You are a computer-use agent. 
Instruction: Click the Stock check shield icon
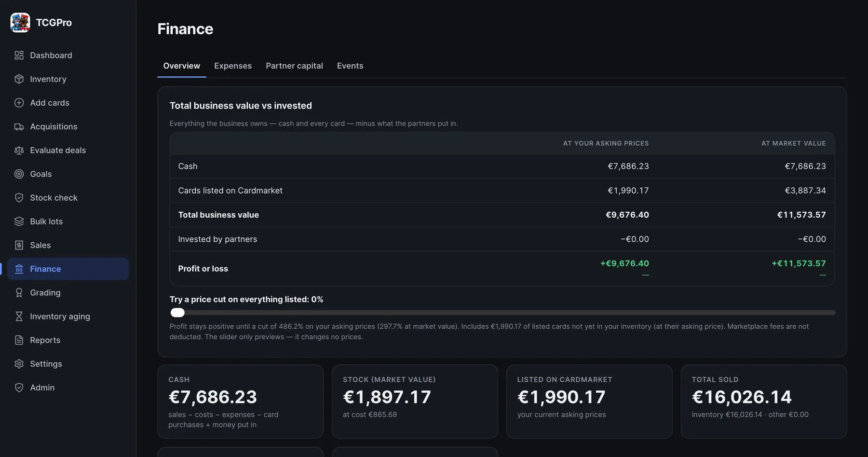19,197
